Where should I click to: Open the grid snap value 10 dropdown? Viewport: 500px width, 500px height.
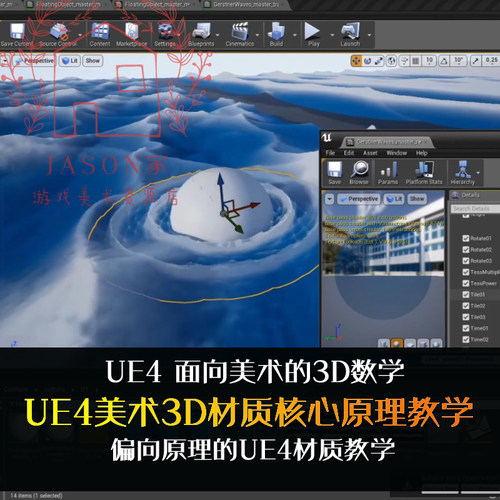click(429, 61)
